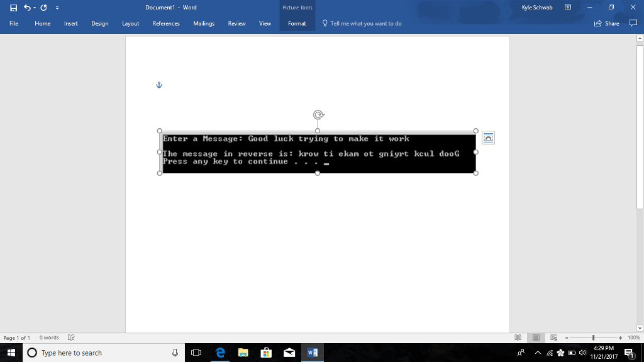Open the Mailings ribbon tab
This screenshot has height=362, width=644.
(204, 23)
